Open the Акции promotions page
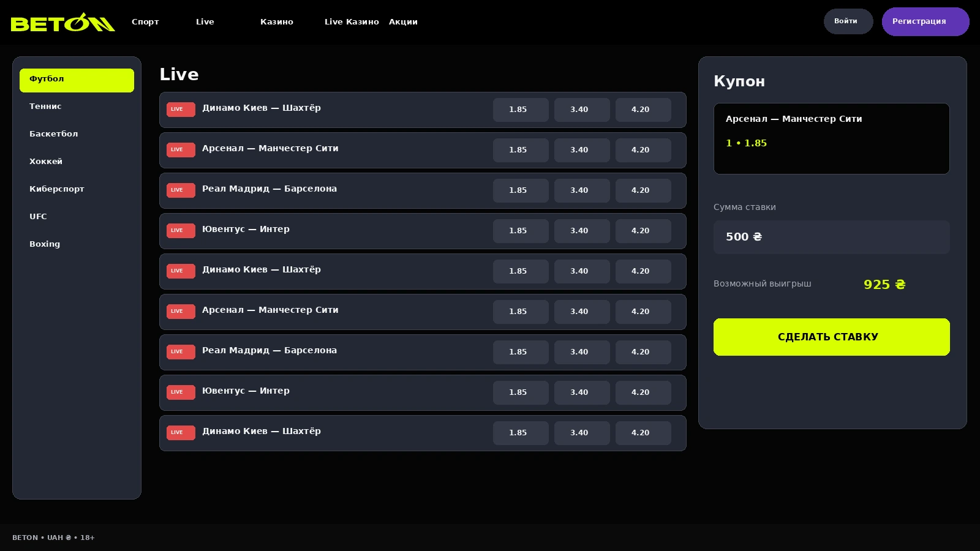This screenshot has height=551, width=980. coord(403,22)
